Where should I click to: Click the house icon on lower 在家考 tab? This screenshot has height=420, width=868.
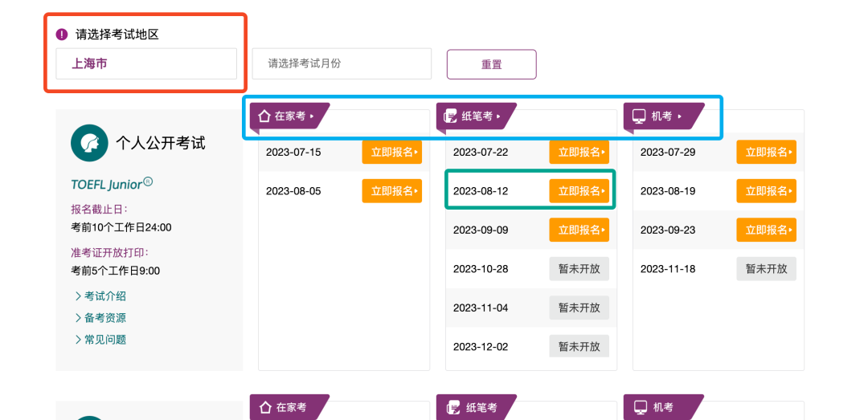(x=264, y=408)
